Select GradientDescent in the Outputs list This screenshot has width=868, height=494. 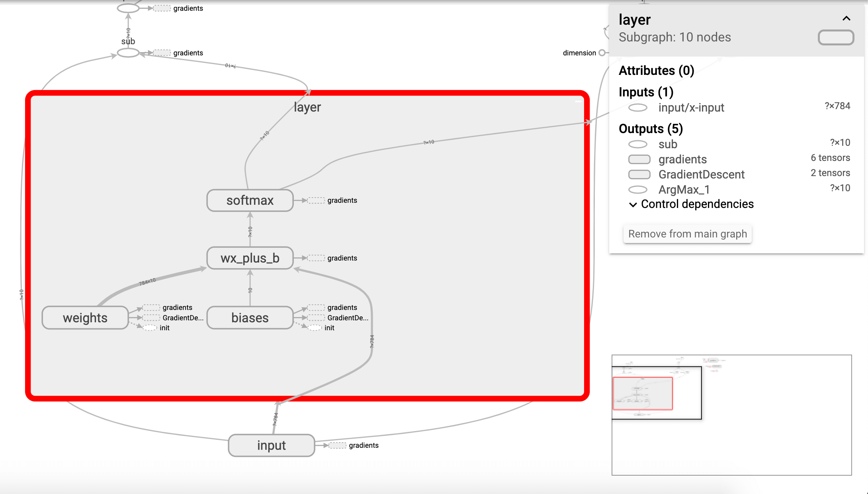[701, 174]
